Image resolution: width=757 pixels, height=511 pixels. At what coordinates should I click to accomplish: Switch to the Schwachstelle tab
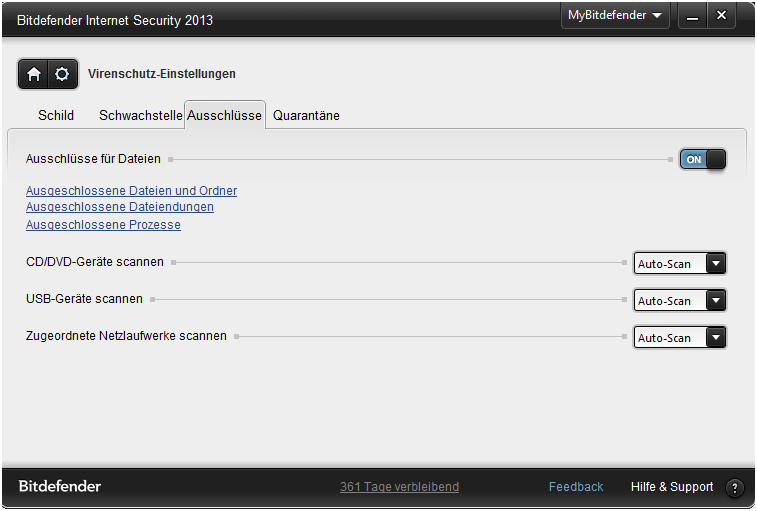tap(140, 115)
